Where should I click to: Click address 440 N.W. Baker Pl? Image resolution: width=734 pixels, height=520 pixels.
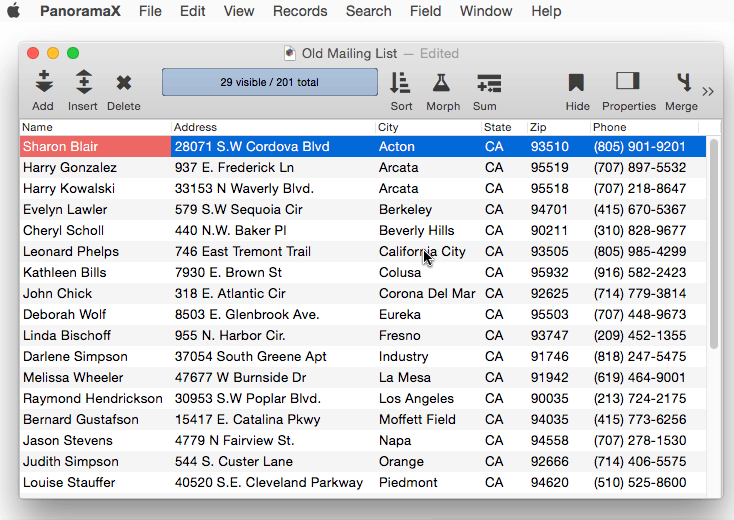point(230,231)
